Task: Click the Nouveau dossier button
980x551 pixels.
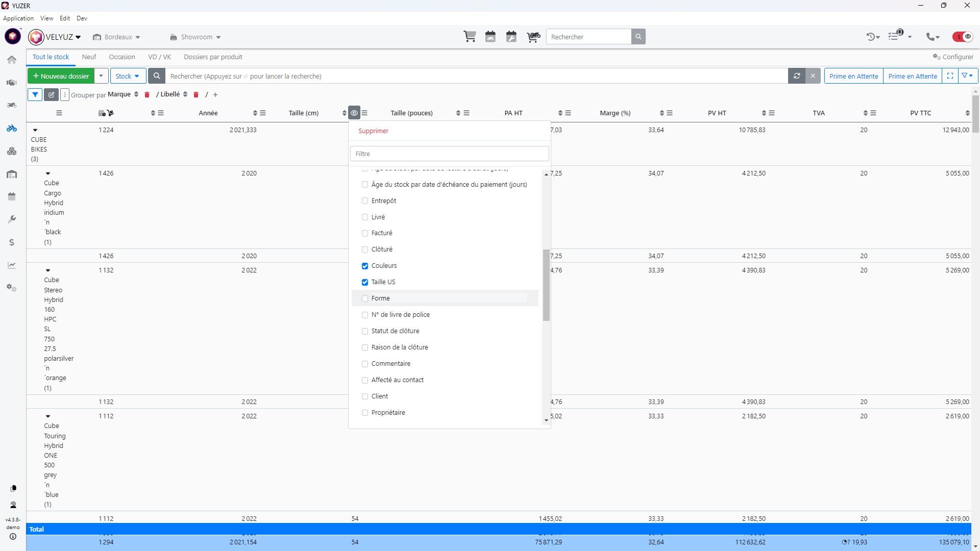Action: (x=61, y=76)
